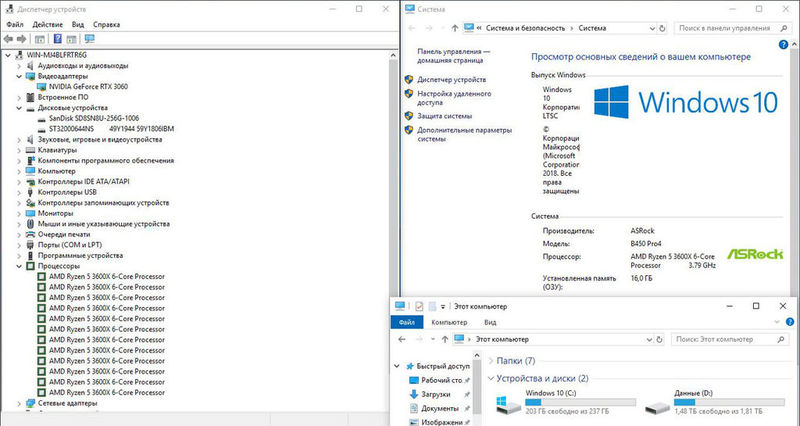Open quick access toolbar dropdown arrow in Explorer

coord(443,307)
